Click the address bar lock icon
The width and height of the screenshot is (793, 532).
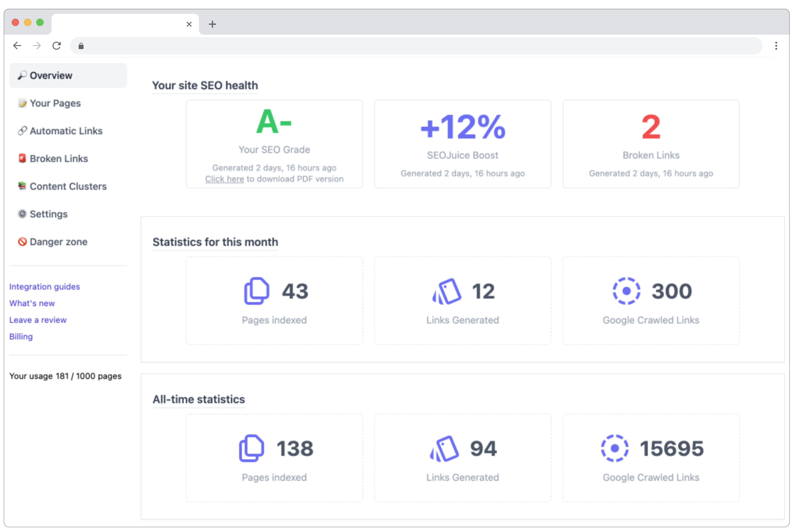pos(81,46)
